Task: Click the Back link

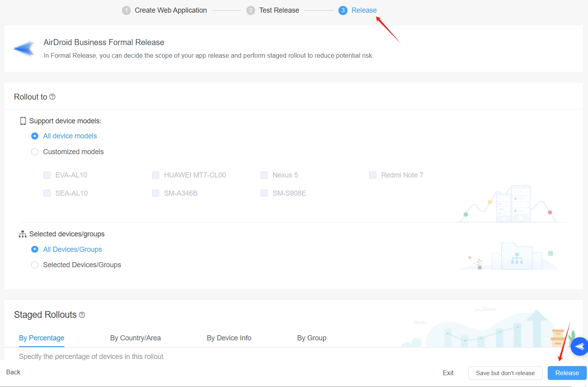Action: tap(13, 372)
